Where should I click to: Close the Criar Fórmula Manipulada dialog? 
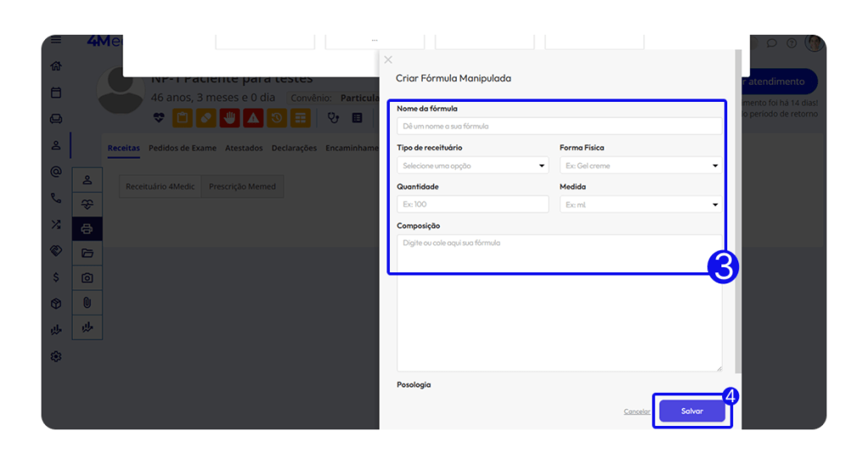point(388,59)
